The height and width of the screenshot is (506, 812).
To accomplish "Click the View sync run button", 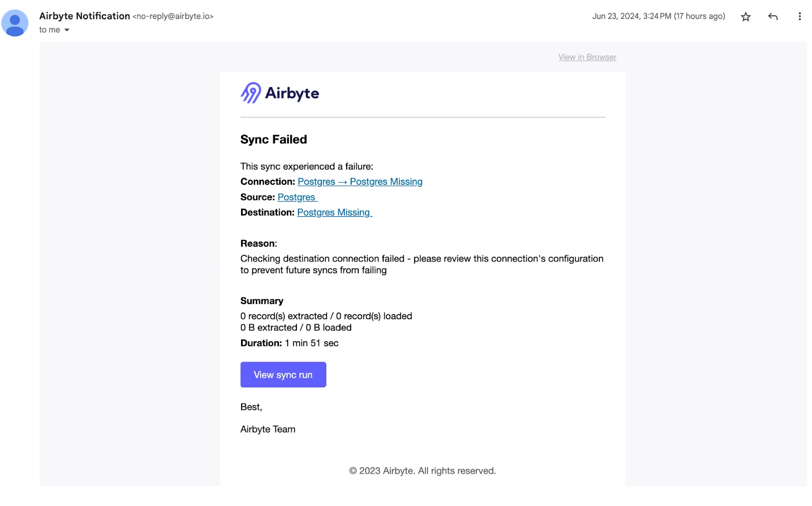I will pyautogui.click(x=283, y=375).
